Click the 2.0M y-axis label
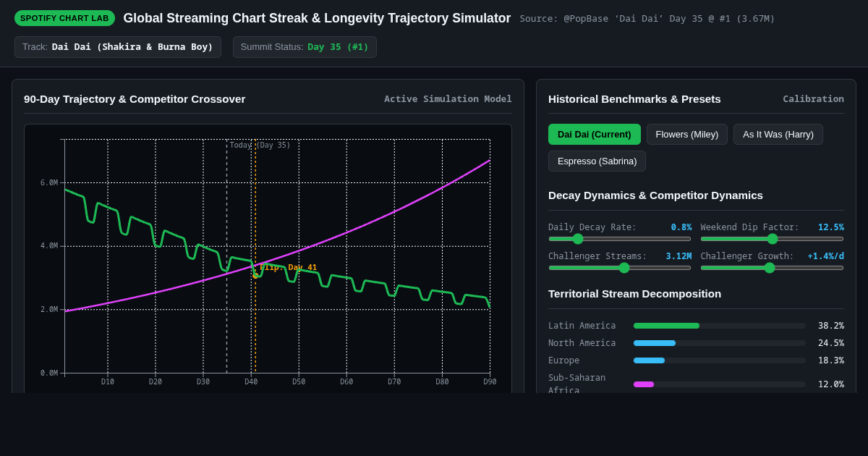 click(x=48, y=310)
